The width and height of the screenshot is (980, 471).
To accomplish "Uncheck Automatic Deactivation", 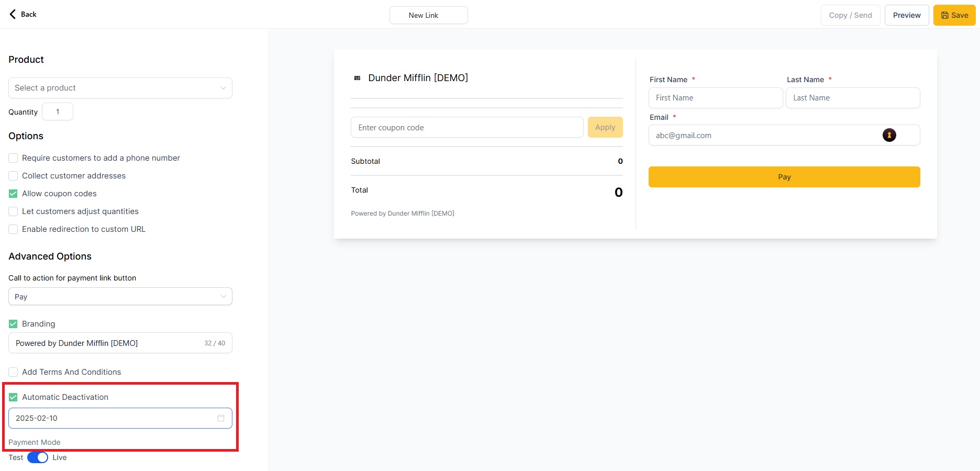I will click(x=13, y=397).
